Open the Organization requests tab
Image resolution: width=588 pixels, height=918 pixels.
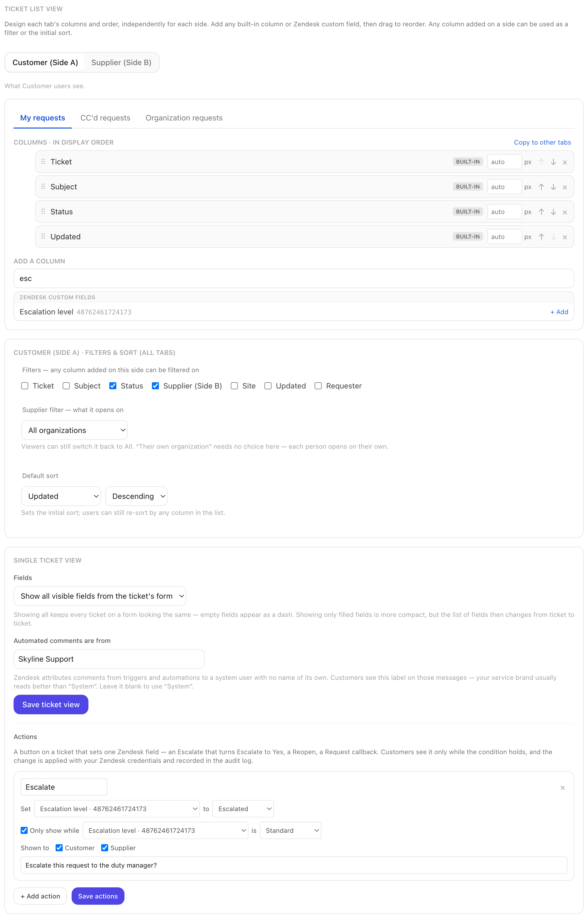pos(184,118)
